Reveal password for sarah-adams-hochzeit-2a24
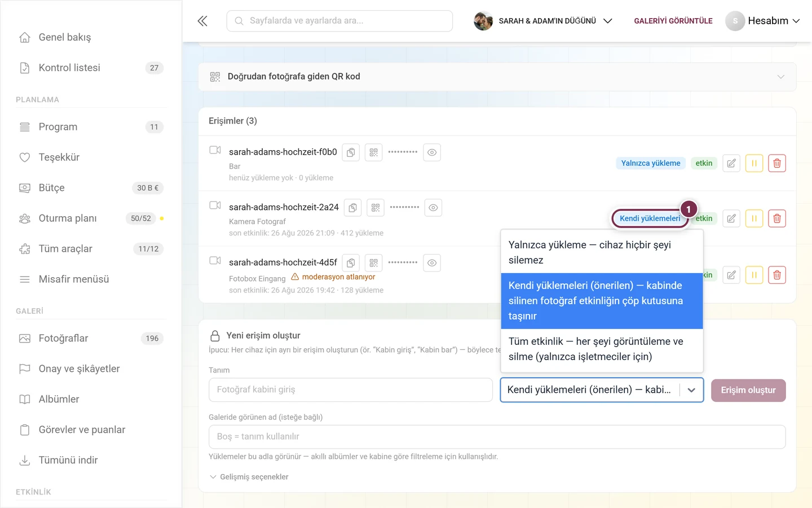The height and width of the screenshot is (508, 812). pos(433,208)
